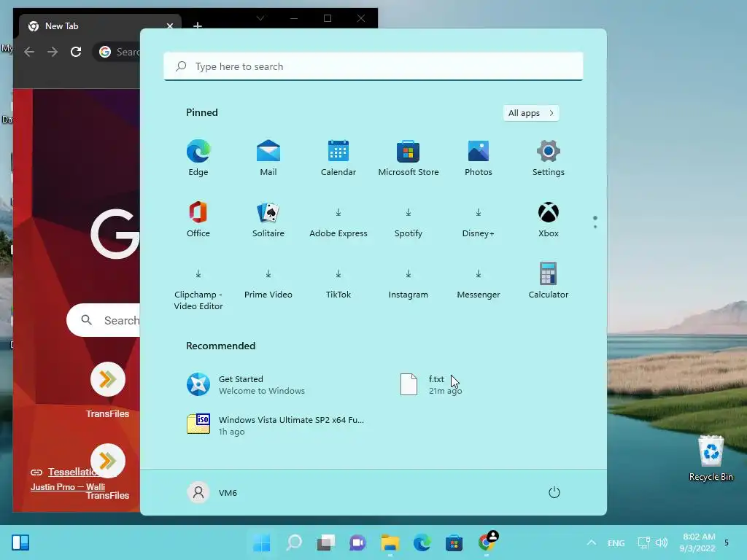Open Chrome's tab search dropdown

coord(260,18)
